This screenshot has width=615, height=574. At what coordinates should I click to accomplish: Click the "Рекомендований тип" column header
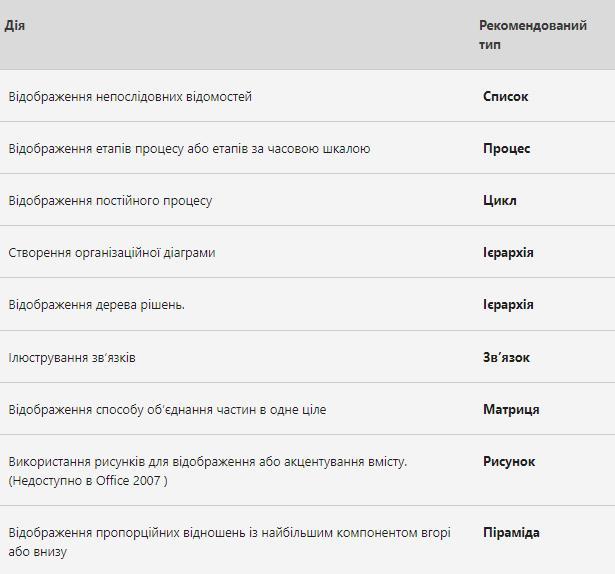pos(532,35)
